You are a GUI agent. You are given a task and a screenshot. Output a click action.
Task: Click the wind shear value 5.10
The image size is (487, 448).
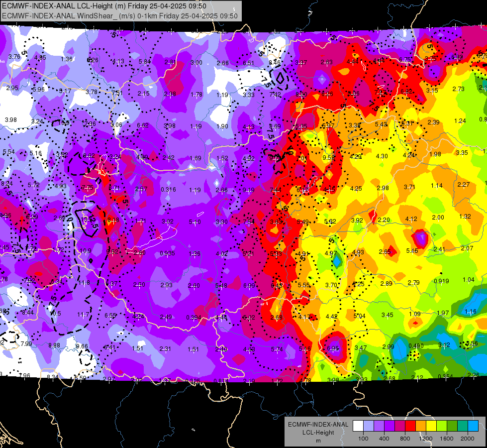point(195,222)
